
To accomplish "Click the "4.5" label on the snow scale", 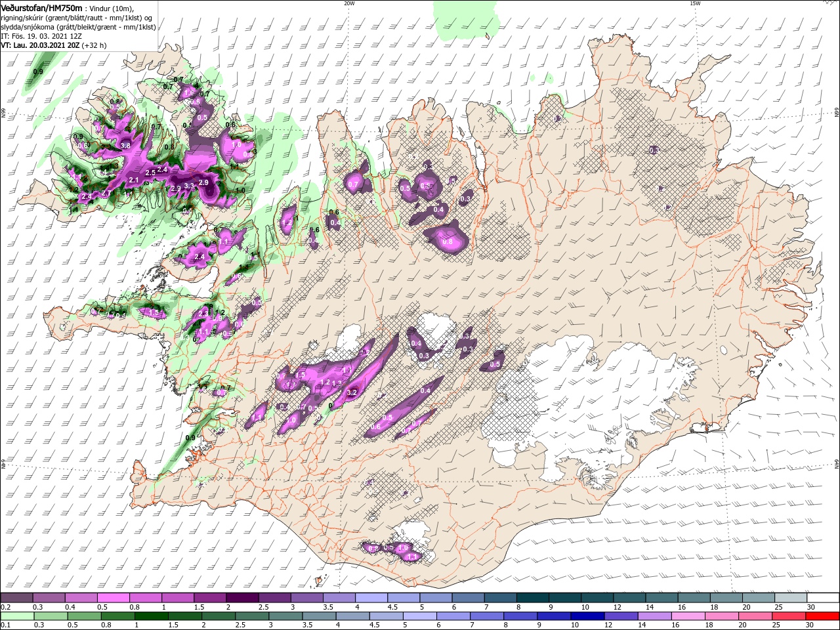I will click(392, 607).
